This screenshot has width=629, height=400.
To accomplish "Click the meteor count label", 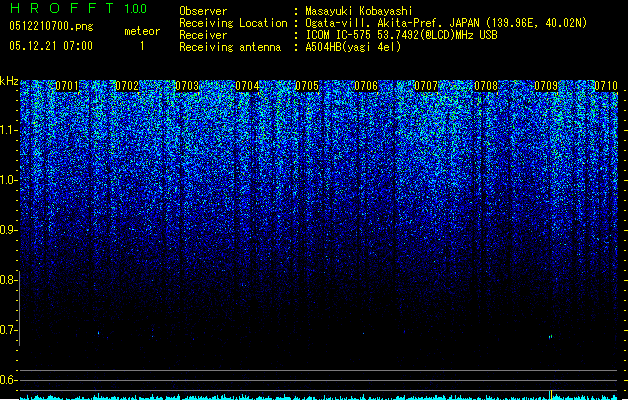I will 142,31.
